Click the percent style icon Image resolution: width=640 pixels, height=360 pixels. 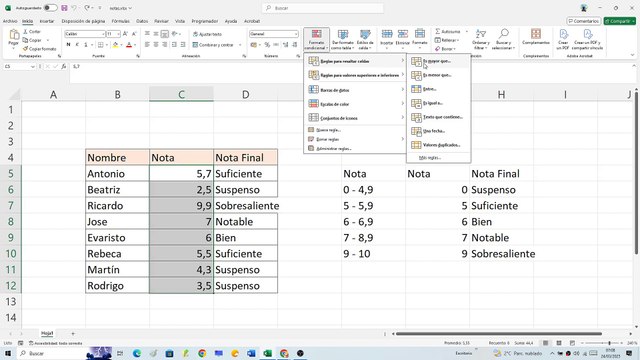(x=267, y=44)
